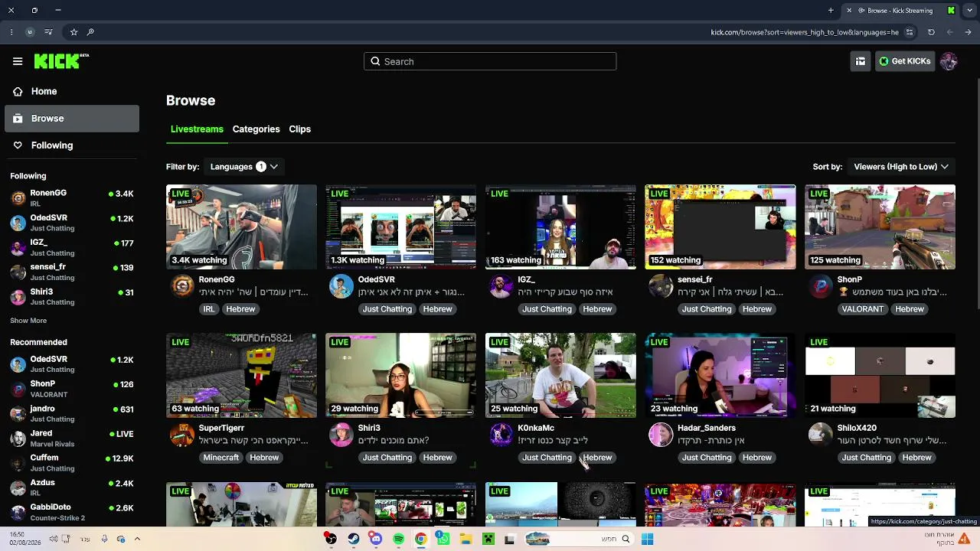
Task: Open the Kick hamburger sidebar menu
Action: 18,61
